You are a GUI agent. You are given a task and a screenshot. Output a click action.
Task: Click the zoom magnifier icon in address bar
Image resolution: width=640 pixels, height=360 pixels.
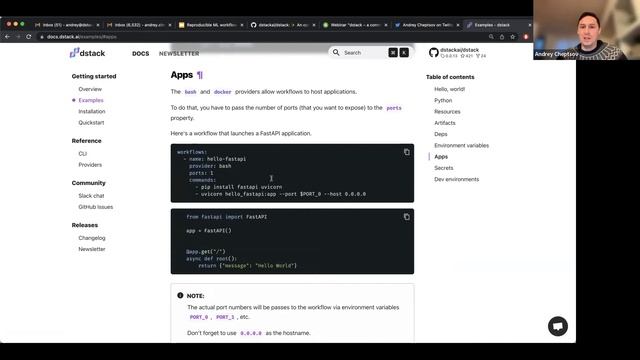coord(491,37)
